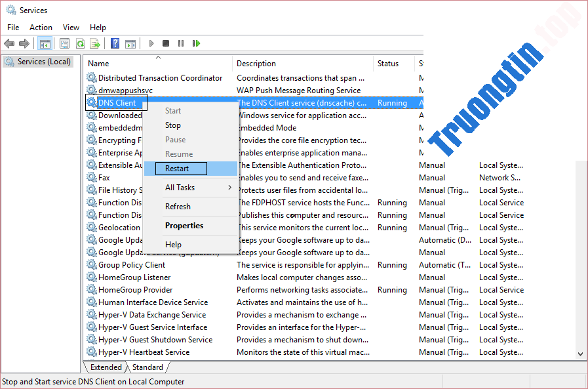The height and width of the screenshot is (389, 588).
Task: Choose Restart in the context menu
Action: 177,169
